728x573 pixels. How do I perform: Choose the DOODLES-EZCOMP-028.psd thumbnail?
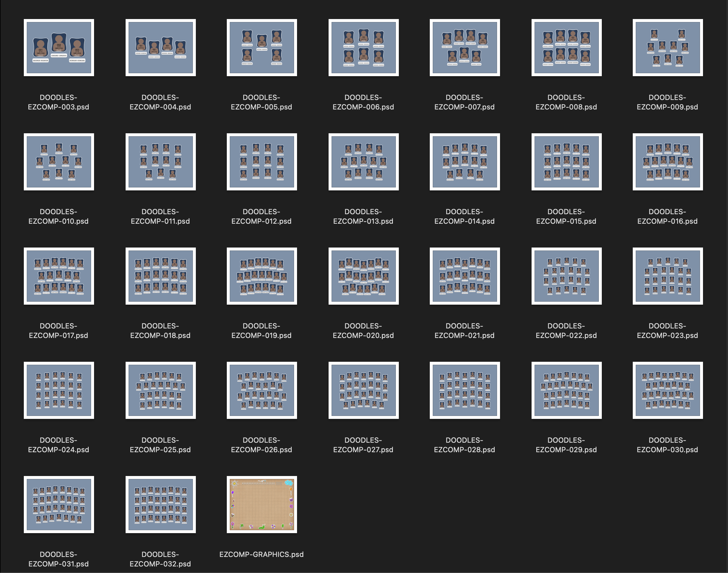coord(465,390)
